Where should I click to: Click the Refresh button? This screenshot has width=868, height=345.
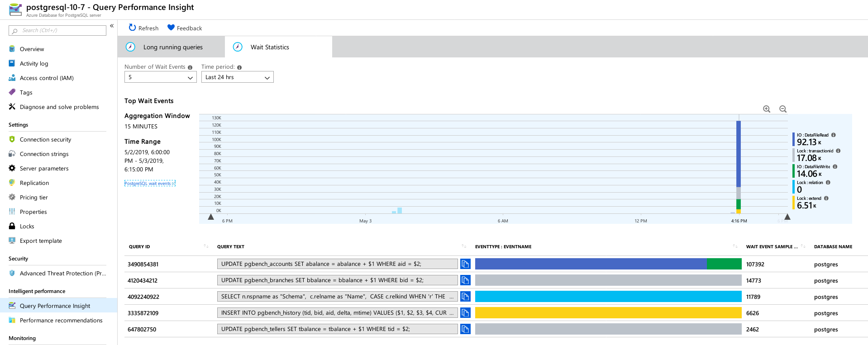coord(143,28)
